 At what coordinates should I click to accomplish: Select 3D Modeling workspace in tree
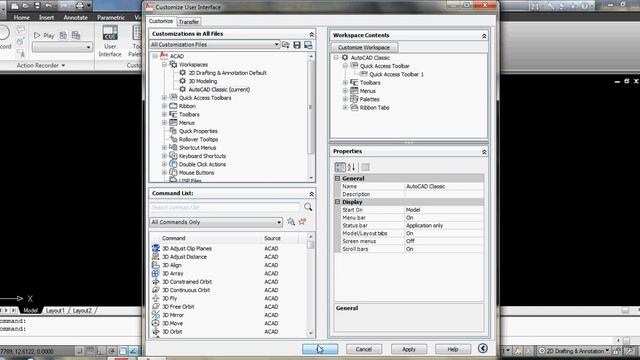(203, 81)
